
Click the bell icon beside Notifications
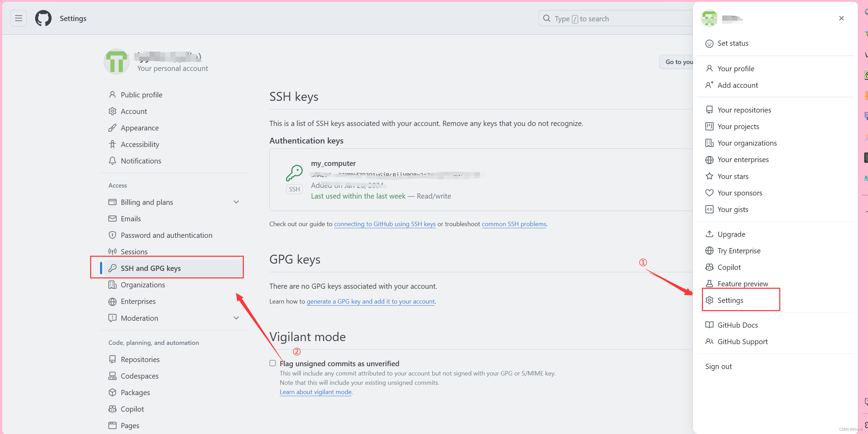click(x=112, y=161)
